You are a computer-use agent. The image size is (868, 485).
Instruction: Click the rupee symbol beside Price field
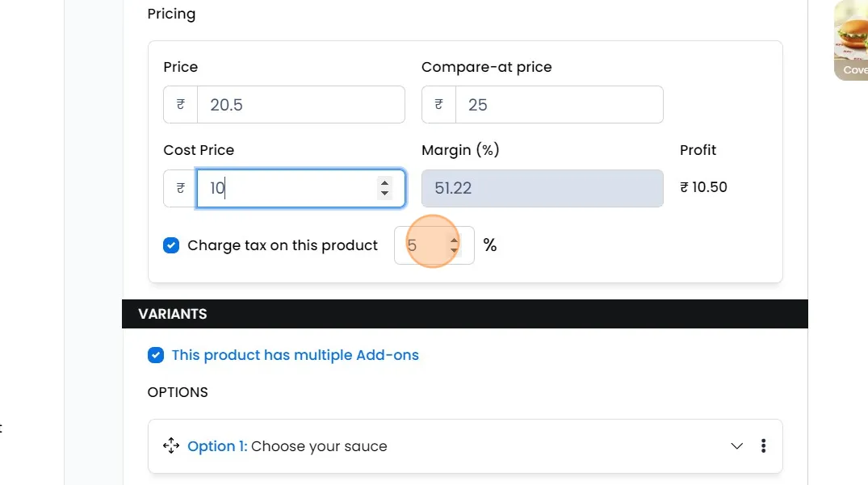[181, 105]
